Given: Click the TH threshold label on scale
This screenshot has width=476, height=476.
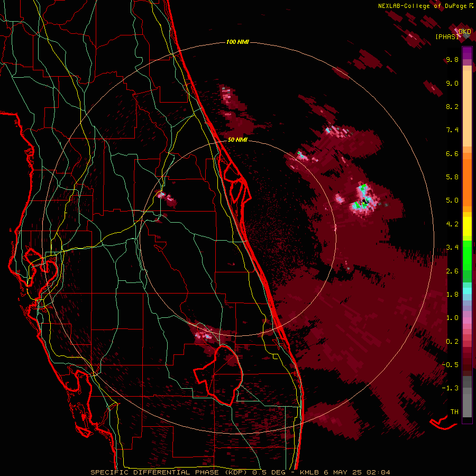Looking at the screenshot, I should coord(454,412).
